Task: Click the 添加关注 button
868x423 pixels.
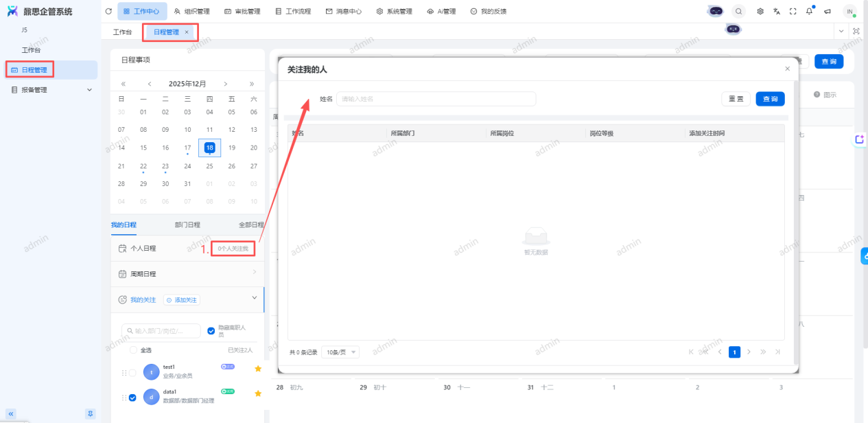Action: point(182,300)
